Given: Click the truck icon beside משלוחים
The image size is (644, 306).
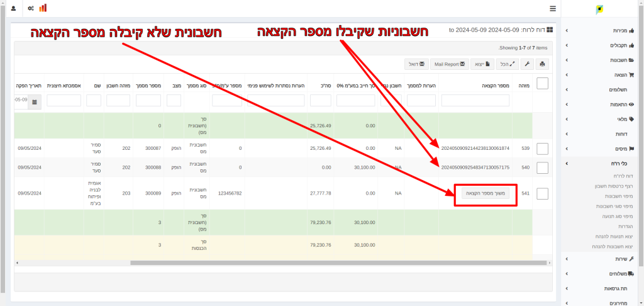Looking at the screenshot, I should tap(631, 273).
